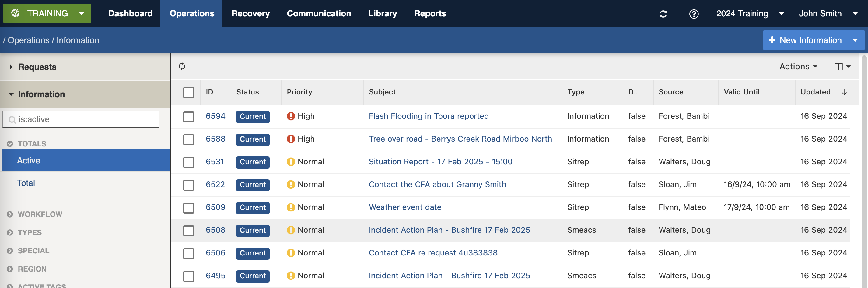Click the yellow Normal priority icon for 6531
Viewport: 868px width, 288px height.
point(290,162)
